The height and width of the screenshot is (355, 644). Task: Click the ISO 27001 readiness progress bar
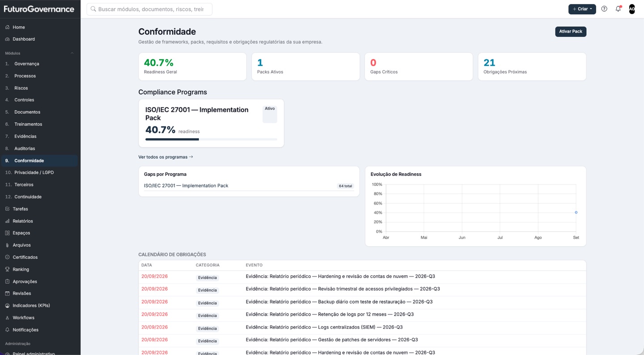[x=211, y=139]
